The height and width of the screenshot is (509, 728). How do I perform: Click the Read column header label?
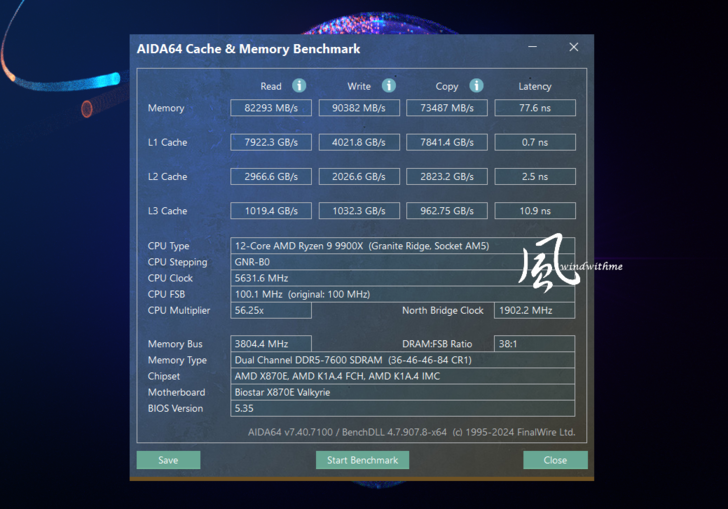[271, 86]
